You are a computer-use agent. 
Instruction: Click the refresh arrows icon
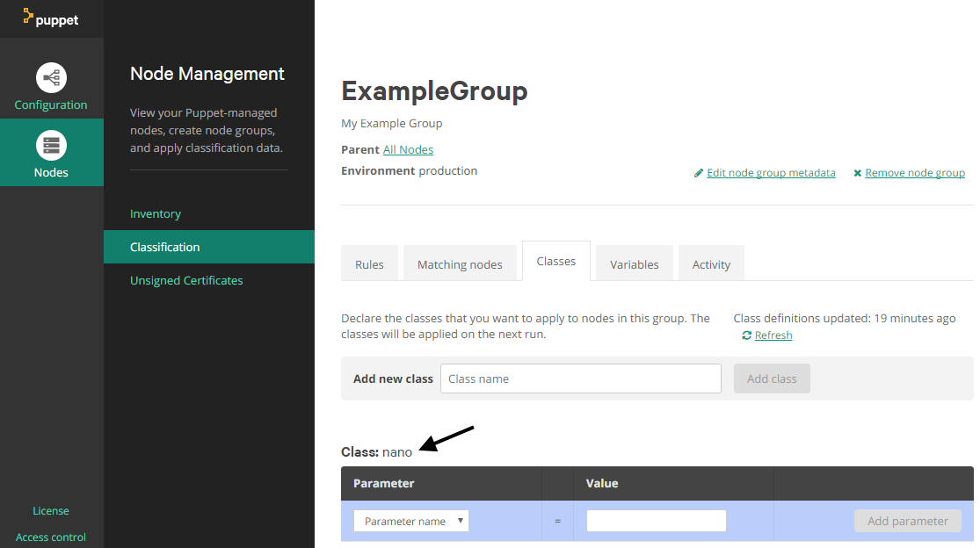pos(746,335)
